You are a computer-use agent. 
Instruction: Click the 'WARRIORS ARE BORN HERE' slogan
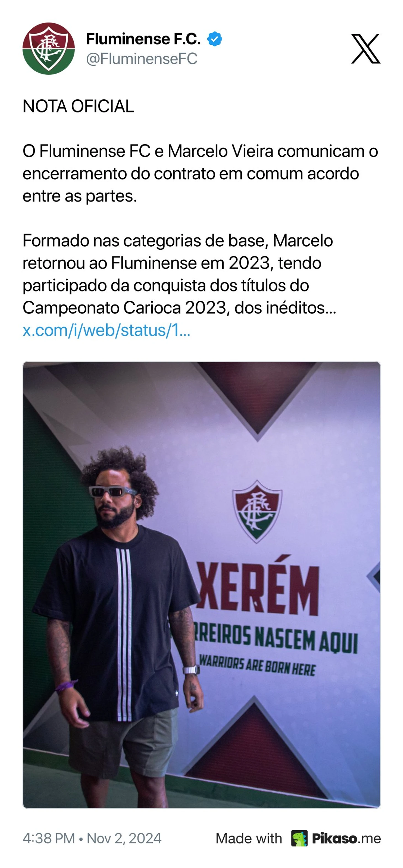click(x=257, y=665)
